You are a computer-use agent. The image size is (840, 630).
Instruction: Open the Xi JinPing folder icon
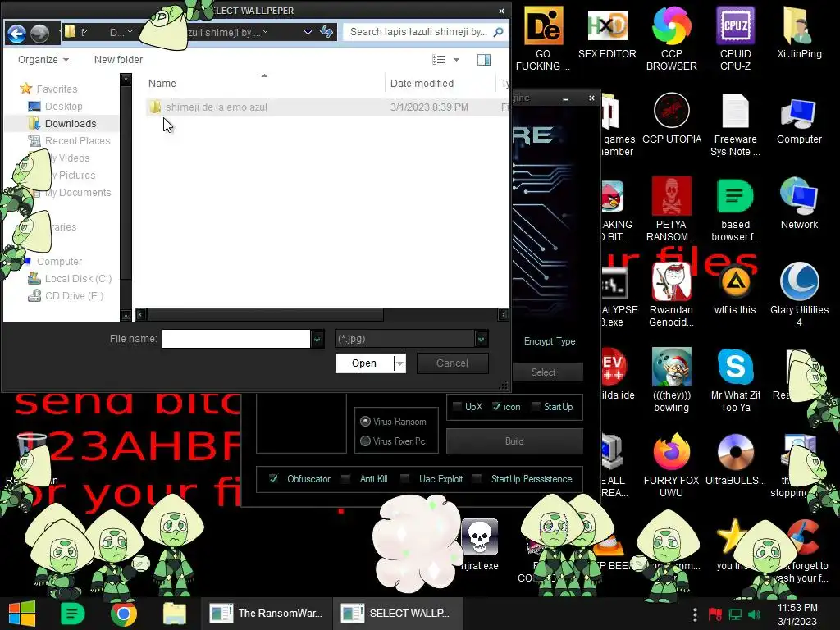[x=799, y=33]
